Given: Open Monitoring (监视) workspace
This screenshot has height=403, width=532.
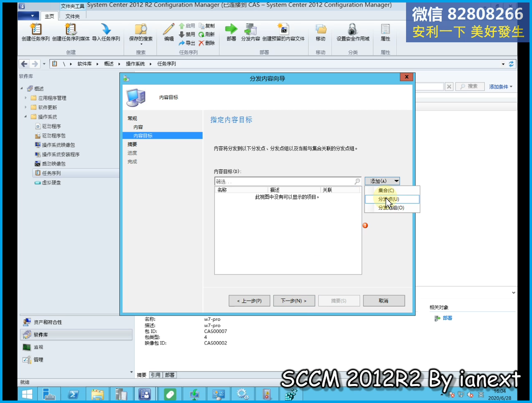Looking at the screenshot, I should coord(76,347).
